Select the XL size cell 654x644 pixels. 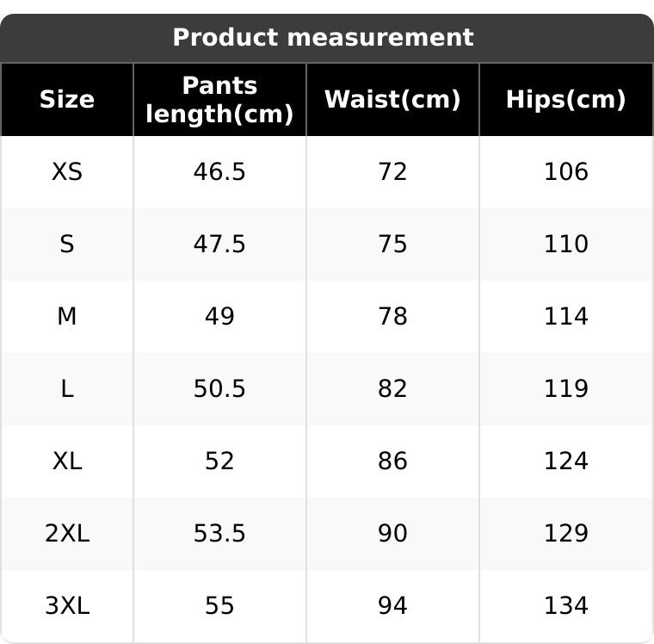(67, 461)
